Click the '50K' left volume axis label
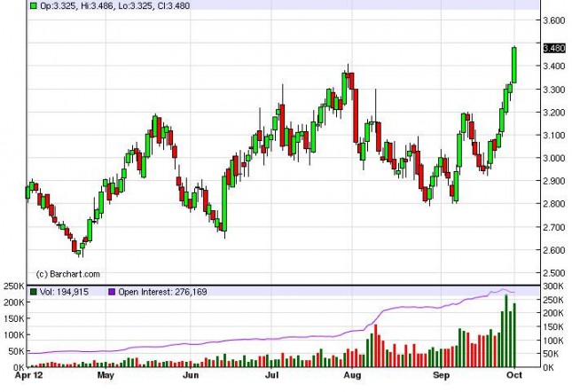The height and width of the screenshot is (392, 572). tap(17, 351)
